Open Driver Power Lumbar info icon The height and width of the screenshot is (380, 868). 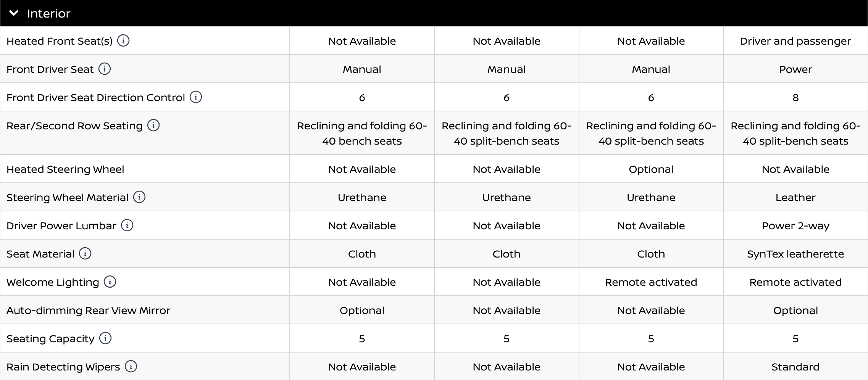tap(127, 225)
